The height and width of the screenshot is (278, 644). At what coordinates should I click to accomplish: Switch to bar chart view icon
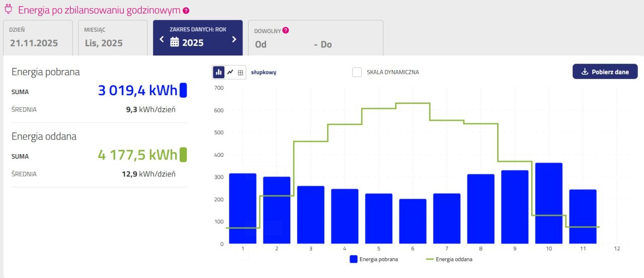219,72
